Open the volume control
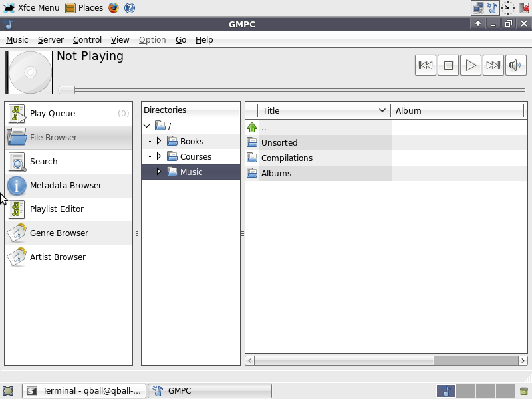Viewport: 532px width, 399px height. [x=516, y=65]
